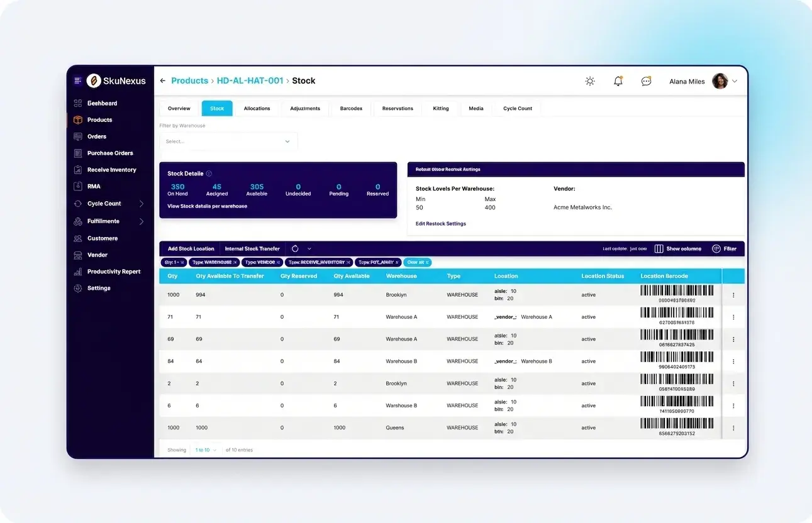Expand the Alana Miles user menu chevron

point(735,81)
